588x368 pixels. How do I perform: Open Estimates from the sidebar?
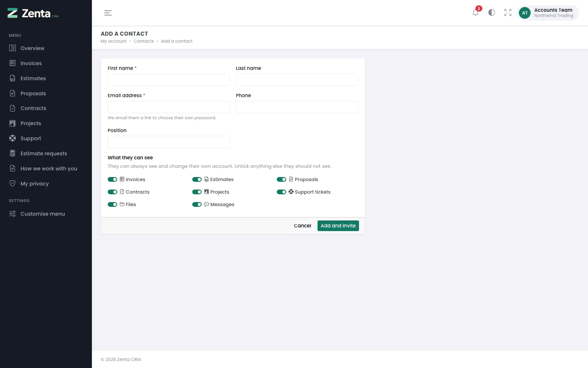click(46, 78)
